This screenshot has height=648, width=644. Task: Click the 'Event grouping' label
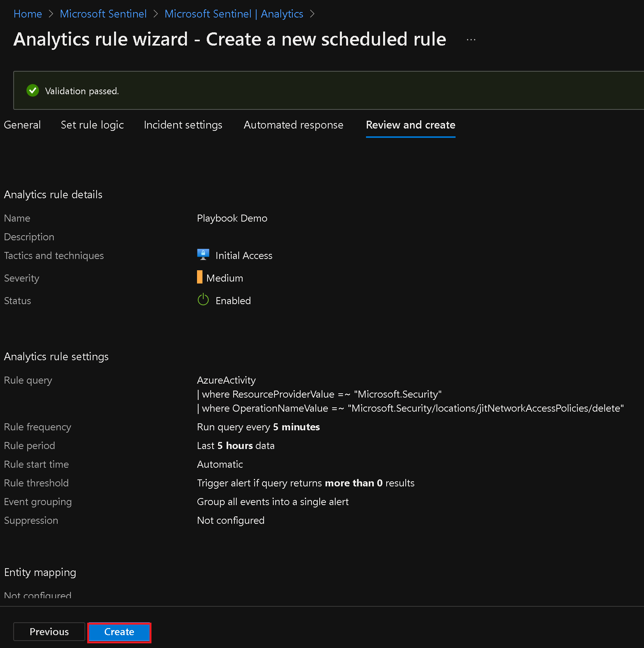click(38, 502)
